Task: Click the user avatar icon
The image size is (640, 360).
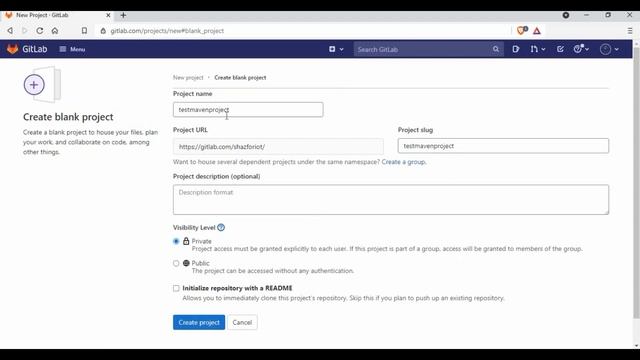Action: click(x=605, y=49)
